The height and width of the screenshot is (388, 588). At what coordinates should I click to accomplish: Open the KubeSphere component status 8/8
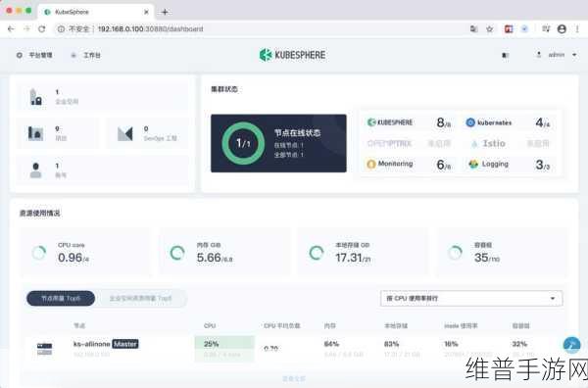(x=409, y=122)
